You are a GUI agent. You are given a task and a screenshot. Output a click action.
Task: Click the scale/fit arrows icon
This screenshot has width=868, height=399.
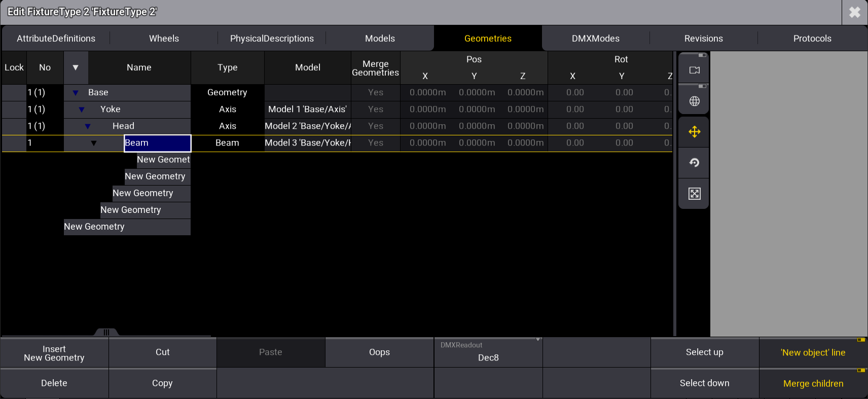click(694, 194)
